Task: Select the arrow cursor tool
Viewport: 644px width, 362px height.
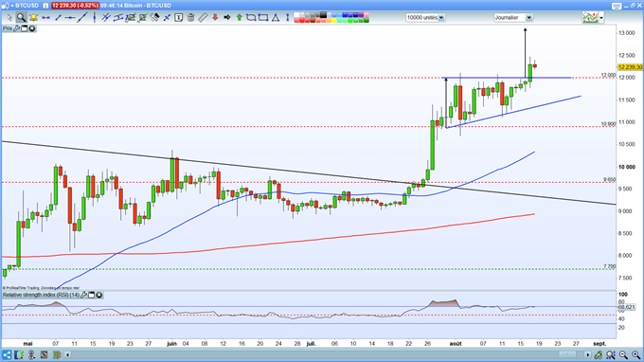Action: (x=9, y=18)
